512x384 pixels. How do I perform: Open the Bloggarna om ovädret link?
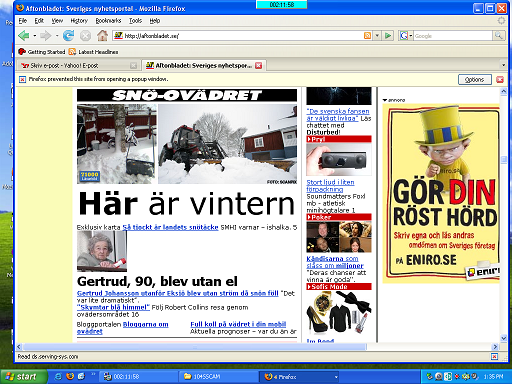[123, 328]
